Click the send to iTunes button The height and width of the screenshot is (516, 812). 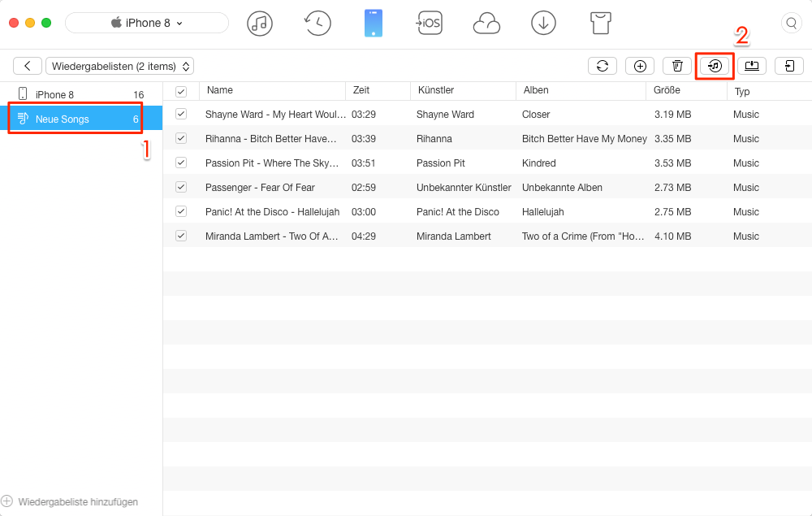point(715,66)
